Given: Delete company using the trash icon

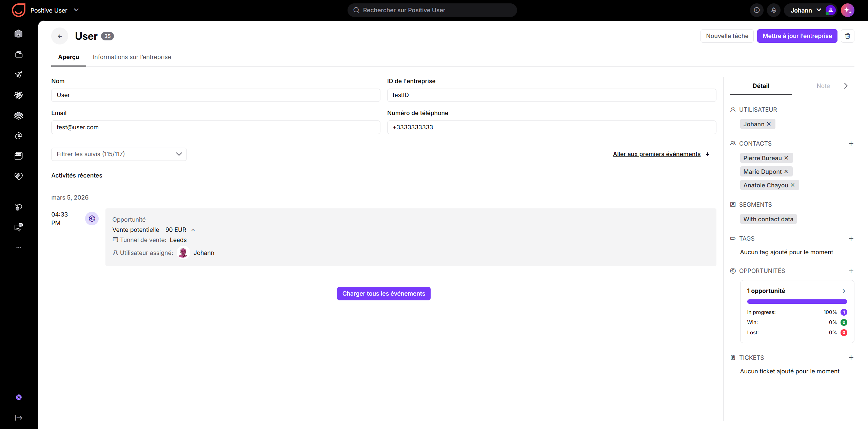Looking at the screenshot, I should point(847,36).
